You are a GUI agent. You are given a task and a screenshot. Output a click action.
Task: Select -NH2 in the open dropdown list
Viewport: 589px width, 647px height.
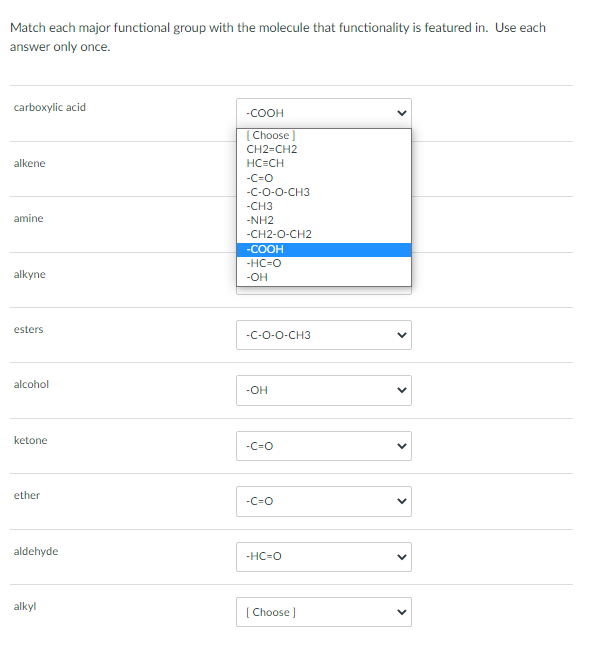[x=324, y=220]
